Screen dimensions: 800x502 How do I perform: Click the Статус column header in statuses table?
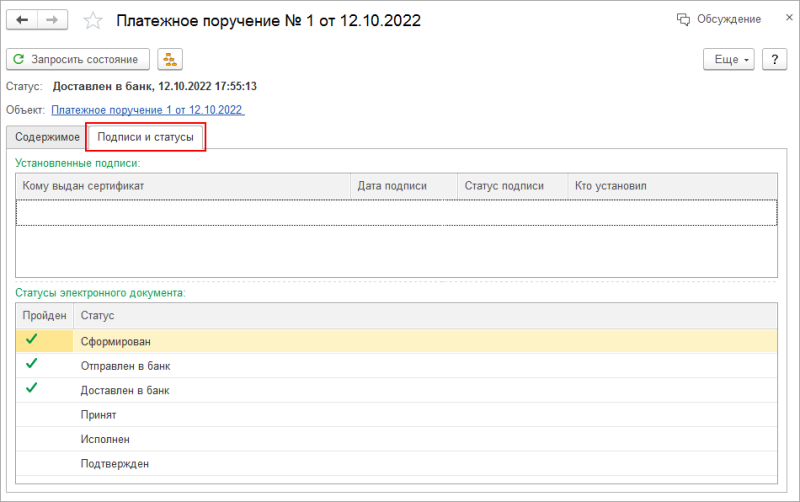click(426, 316)
